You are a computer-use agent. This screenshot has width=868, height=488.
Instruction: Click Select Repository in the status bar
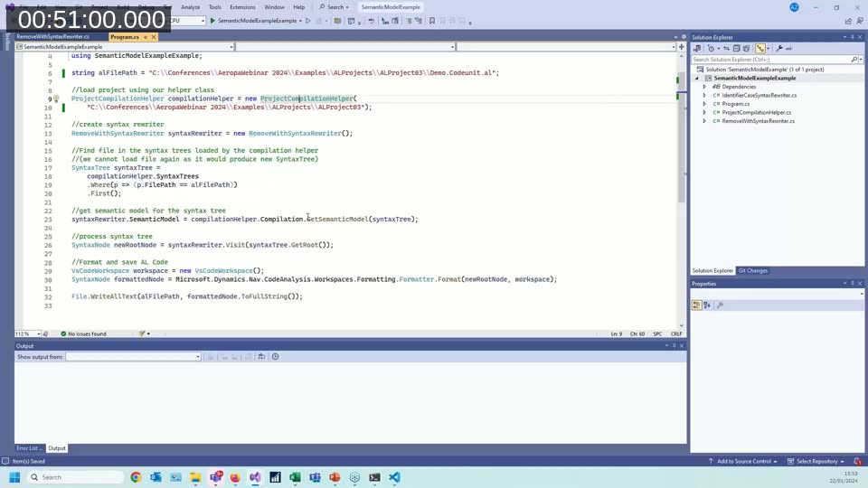click(x=816, y=462)
